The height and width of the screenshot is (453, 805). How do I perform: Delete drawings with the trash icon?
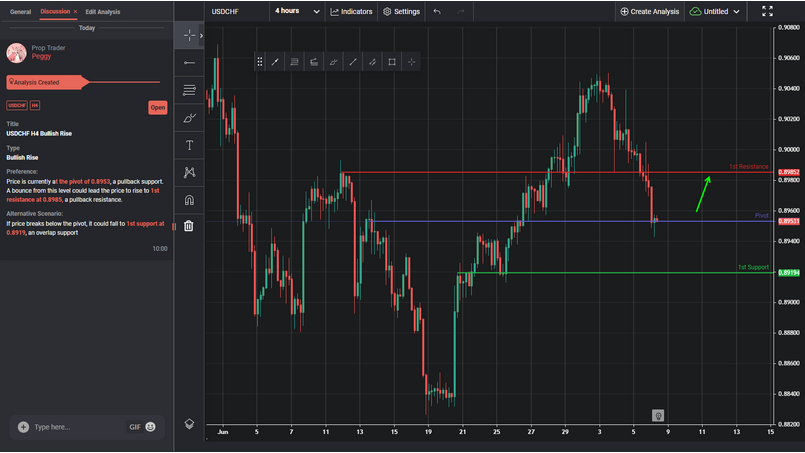point(189,225)
